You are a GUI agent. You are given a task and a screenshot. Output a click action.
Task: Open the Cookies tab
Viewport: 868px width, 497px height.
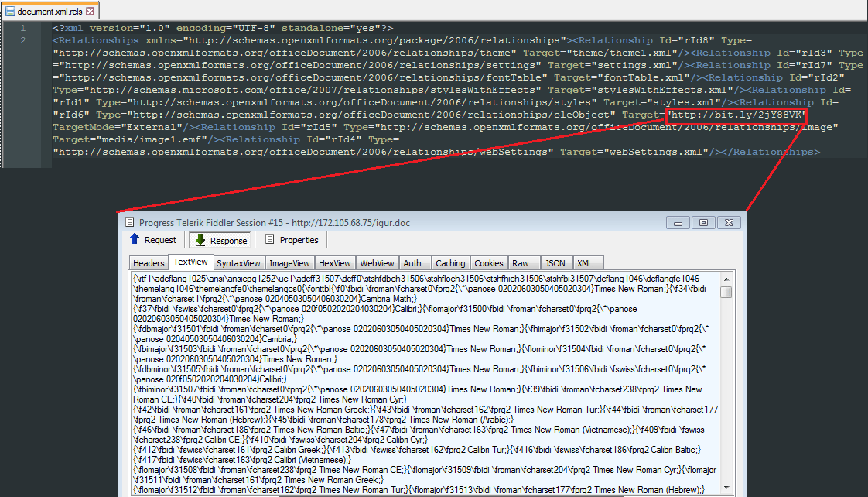click(x=488, y=263)
